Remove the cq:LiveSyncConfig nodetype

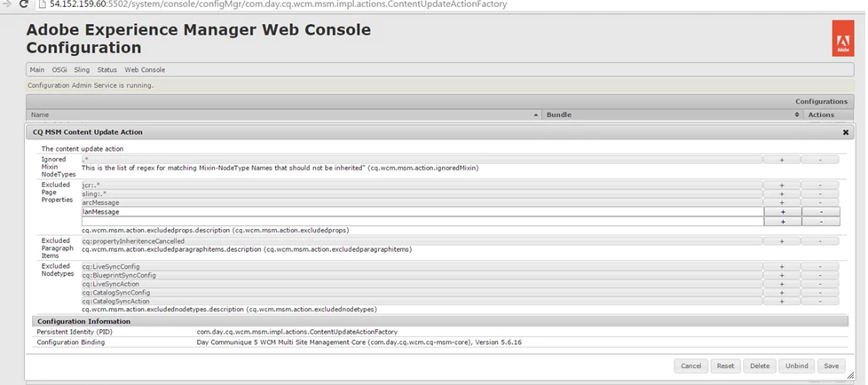click(x=820, y=267)
